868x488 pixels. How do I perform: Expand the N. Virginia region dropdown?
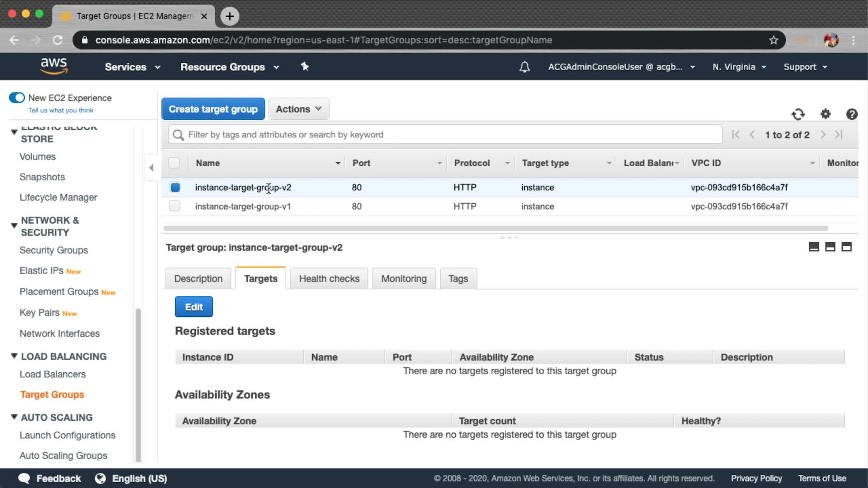(739, 67)
